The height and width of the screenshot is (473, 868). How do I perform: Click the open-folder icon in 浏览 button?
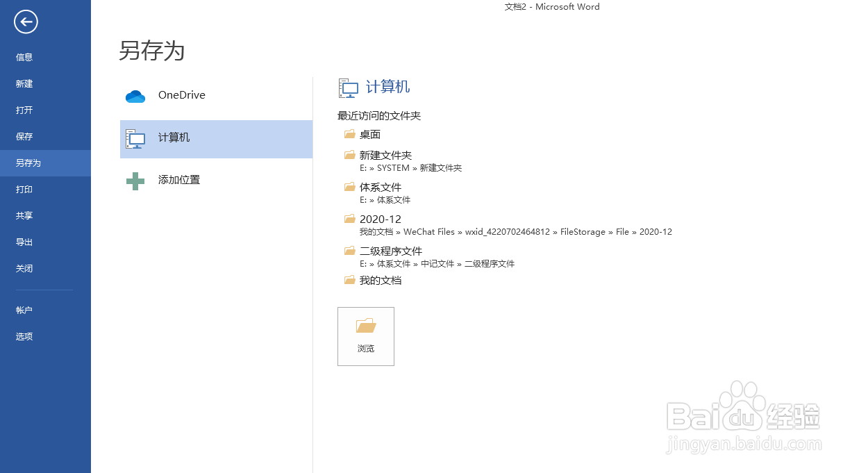pos(366,325)
